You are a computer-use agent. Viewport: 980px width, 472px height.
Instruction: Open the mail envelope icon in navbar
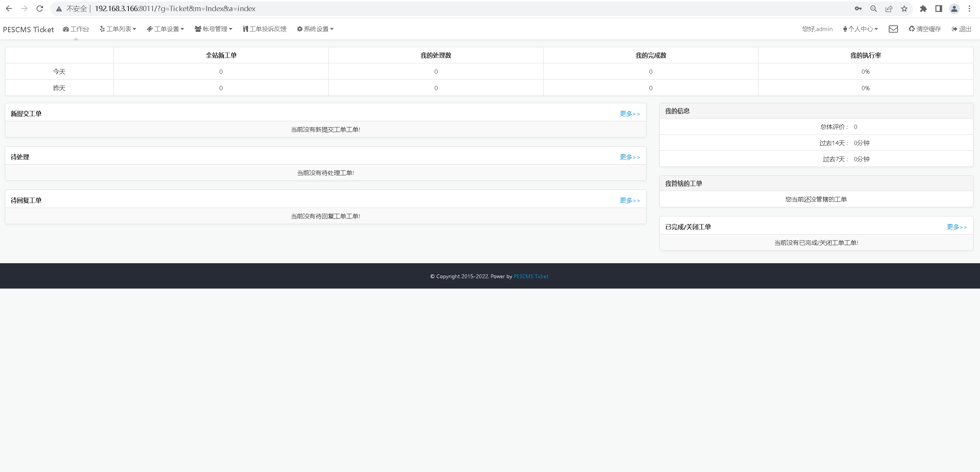click(893, 29)
